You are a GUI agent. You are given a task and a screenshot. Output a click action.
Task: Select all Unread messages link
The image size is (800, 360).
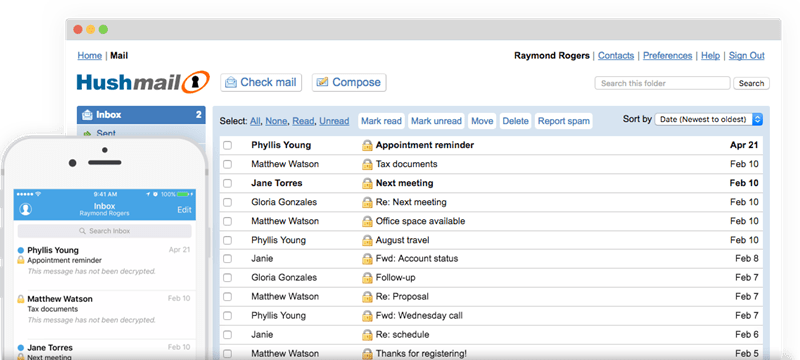click(334, 121)
